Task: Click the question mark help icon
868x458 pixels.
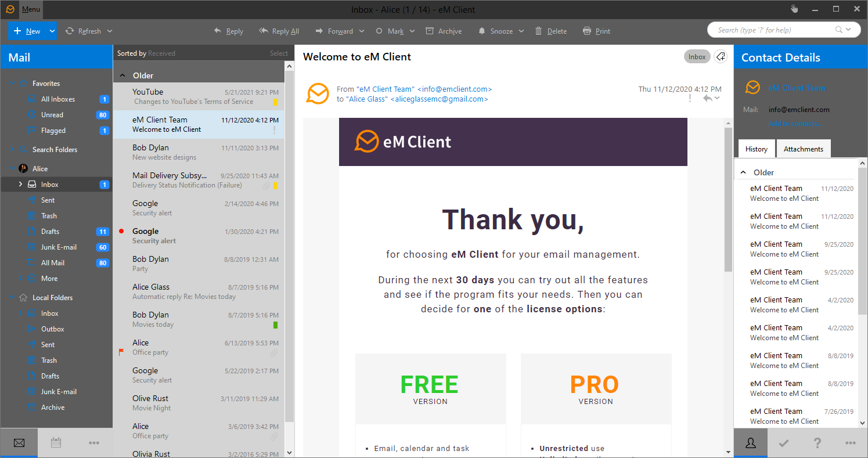Action: (817, 442)
